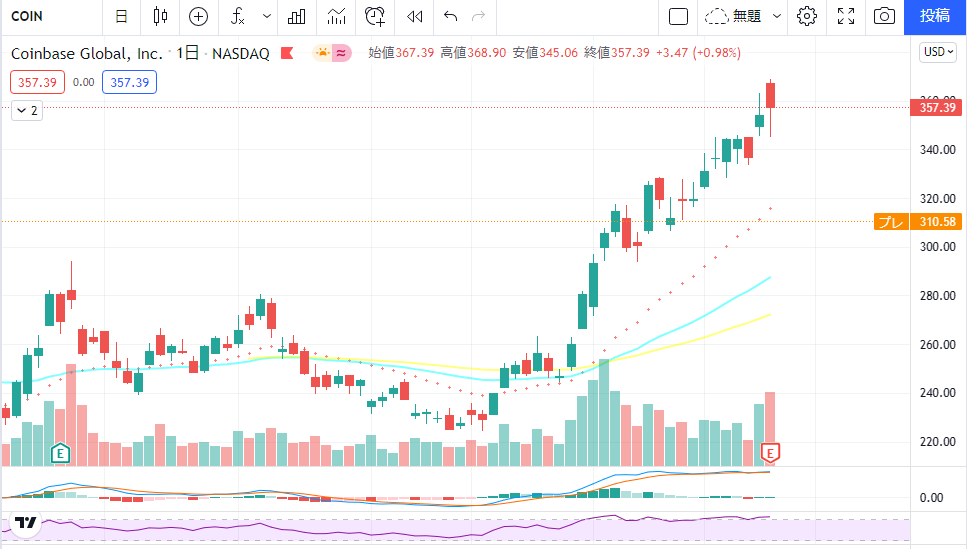Click the 0.00 MACD scale label

click(x=931, y=498)
